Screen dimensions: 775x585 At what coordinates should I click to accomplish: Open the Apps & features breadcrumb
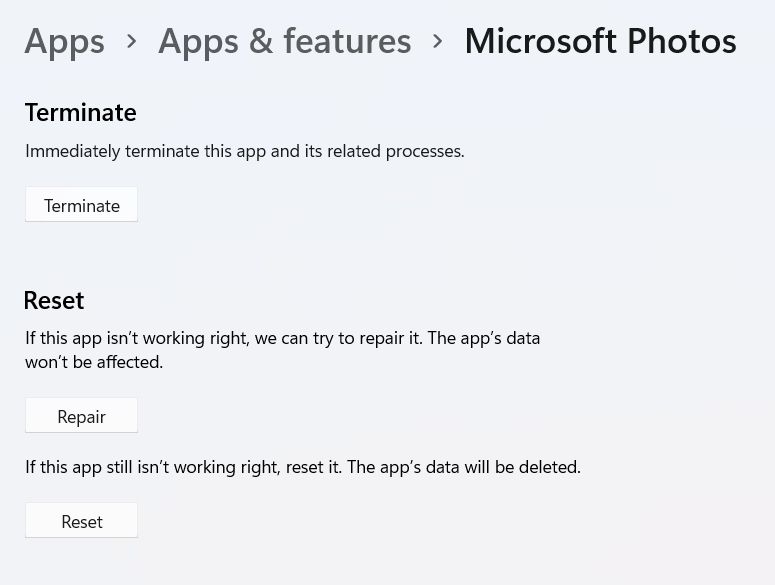click(284, 41)
